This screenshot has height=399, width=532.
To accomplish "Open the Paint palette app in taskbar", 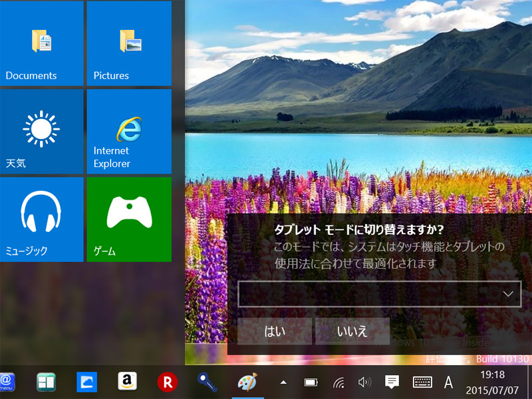I will pos(247,382).
